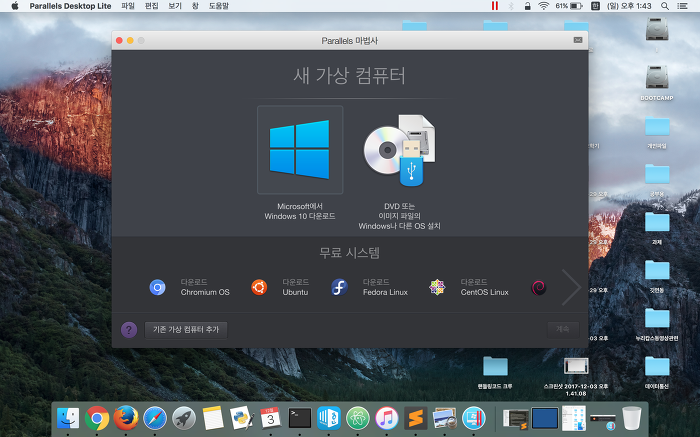The height and width of the screenshot is (437, 700).
Task: Click the lock icon in menu bar
Action: (527, 6)
